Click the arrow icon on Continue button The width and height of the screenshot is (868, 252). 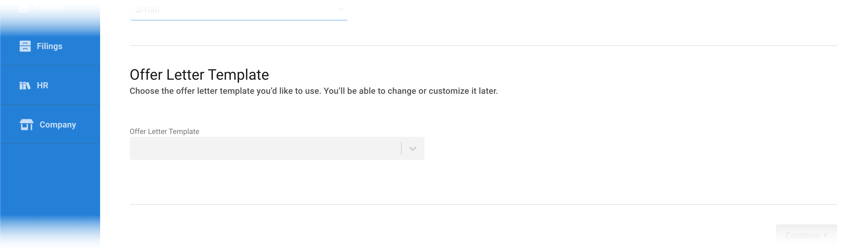pos(825,235)
